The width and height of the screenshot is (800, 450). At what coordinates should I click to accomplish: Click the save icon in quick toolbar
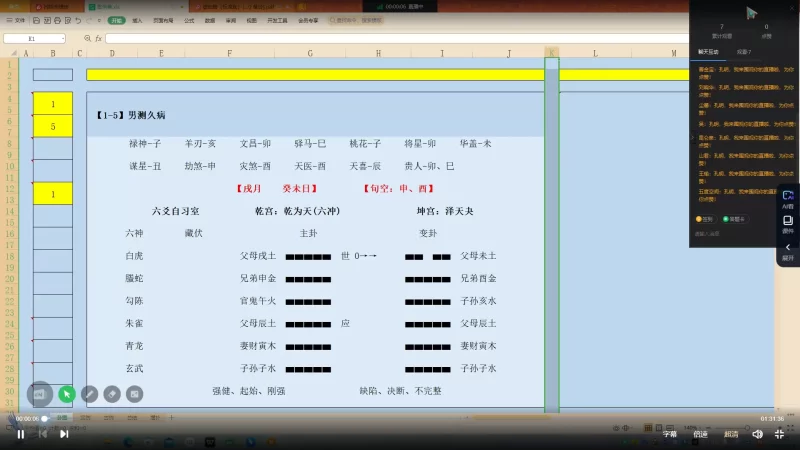(36, 20)
